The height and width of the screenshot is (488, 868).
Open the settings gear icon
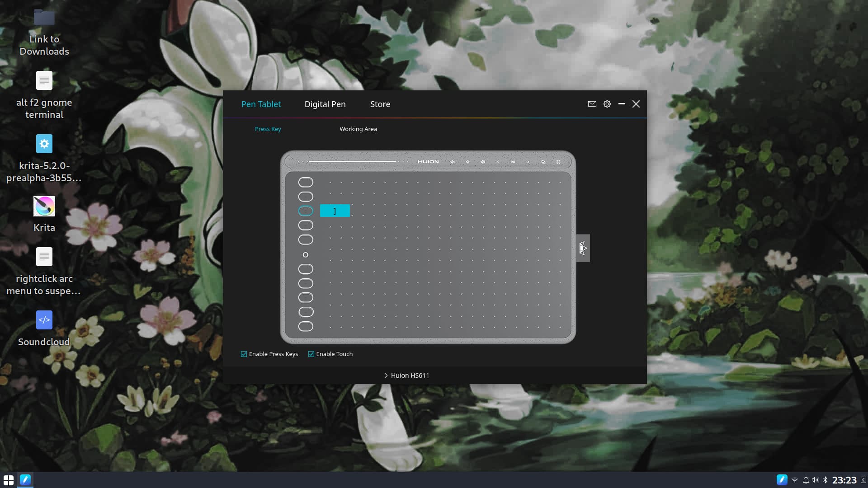pos(607,104)
